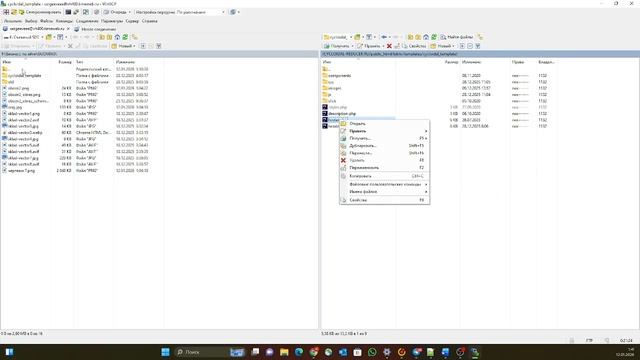640x360 pixels.
Task: Open WhatsApp from the taskbar
Action: [372, 352]
